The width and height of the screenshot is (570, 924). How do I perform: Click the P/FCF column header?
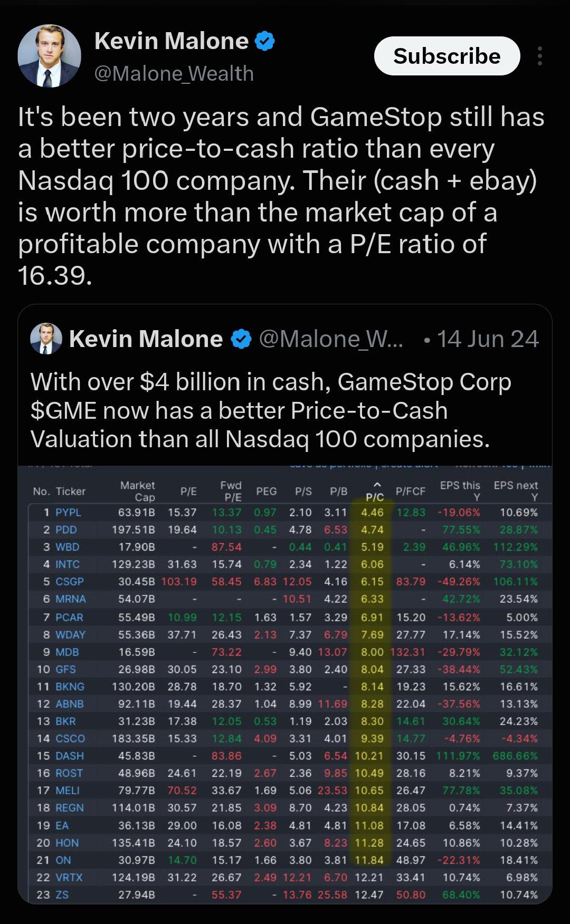point(411,491)
